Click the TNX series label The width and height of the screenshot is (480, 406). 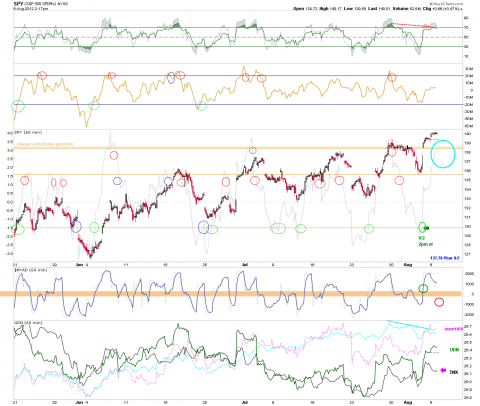(454, 372)
